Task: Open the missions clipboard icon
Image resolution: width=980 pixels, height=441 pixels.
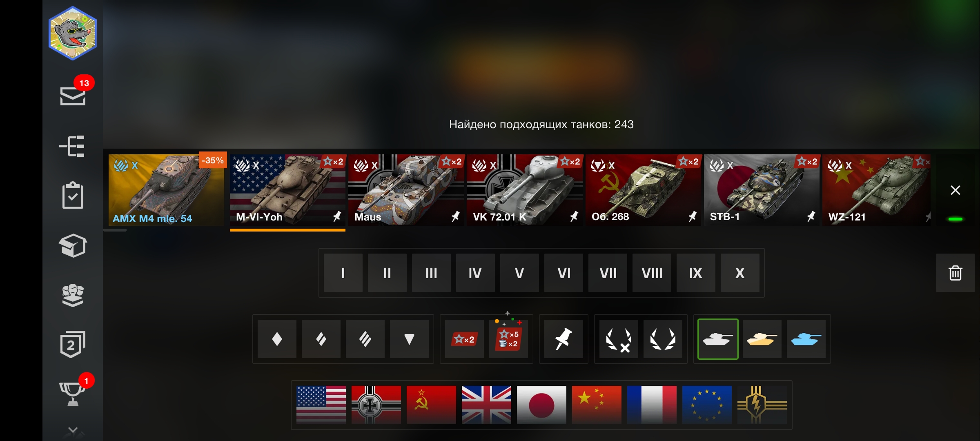Action: [x=73, y=195]
